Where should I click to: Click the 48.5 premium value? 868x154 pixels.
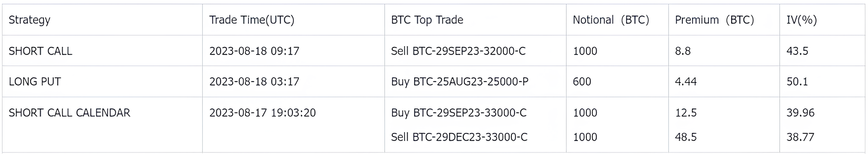(x=686, y=137)
